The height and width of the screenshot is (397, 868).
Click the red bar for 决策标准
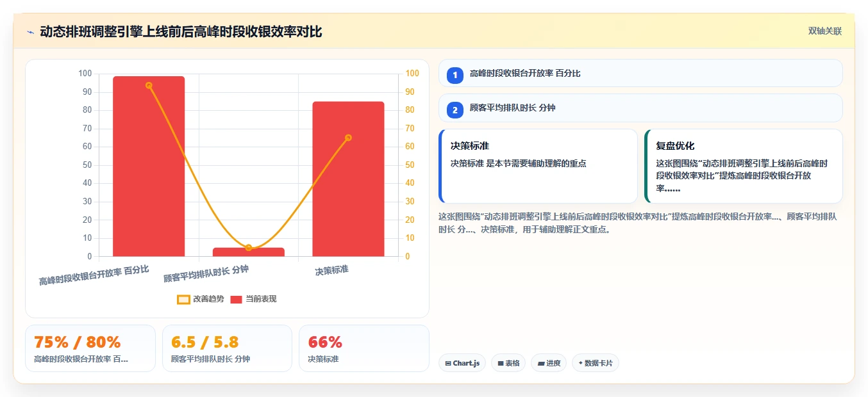pos(348,179)
